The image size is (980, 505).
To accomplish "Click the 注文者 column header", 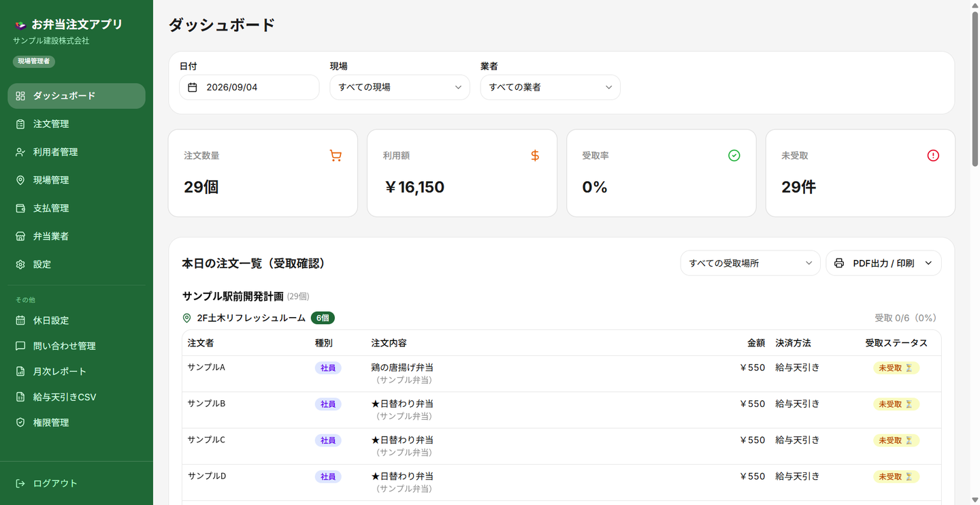I will coord(201,343).
